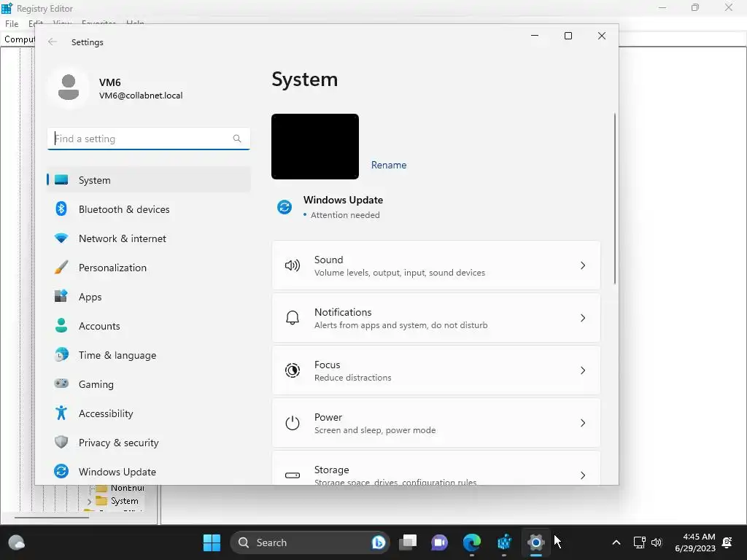Viewport: 747px width, 560px height.
Task: Click the Time & language clock icon
Action: [x=61, y=355]
